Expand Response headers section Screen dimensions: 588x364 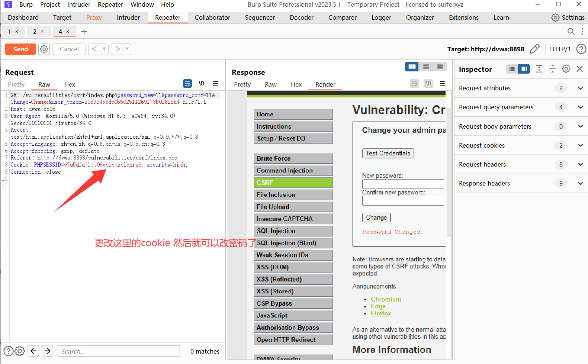point(580,183)
